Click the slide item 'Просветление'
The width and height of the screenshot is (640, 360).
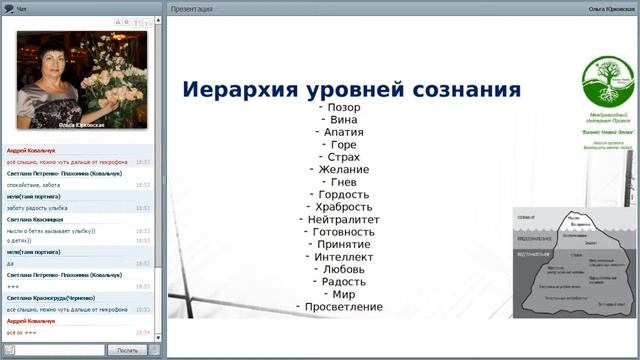344,307
